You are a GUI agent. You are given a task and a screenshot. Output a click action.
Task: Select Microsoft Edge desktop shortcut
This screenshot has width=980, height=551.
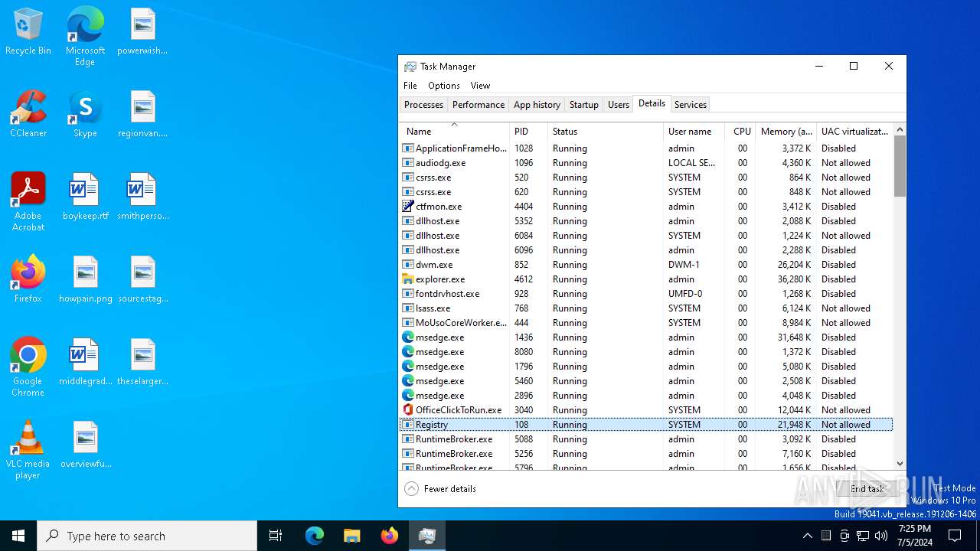85,37
